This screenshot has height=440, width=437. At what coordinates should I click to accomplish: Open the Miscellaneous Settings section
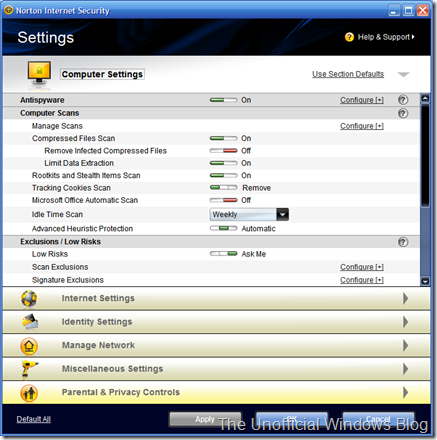(216, 369)
